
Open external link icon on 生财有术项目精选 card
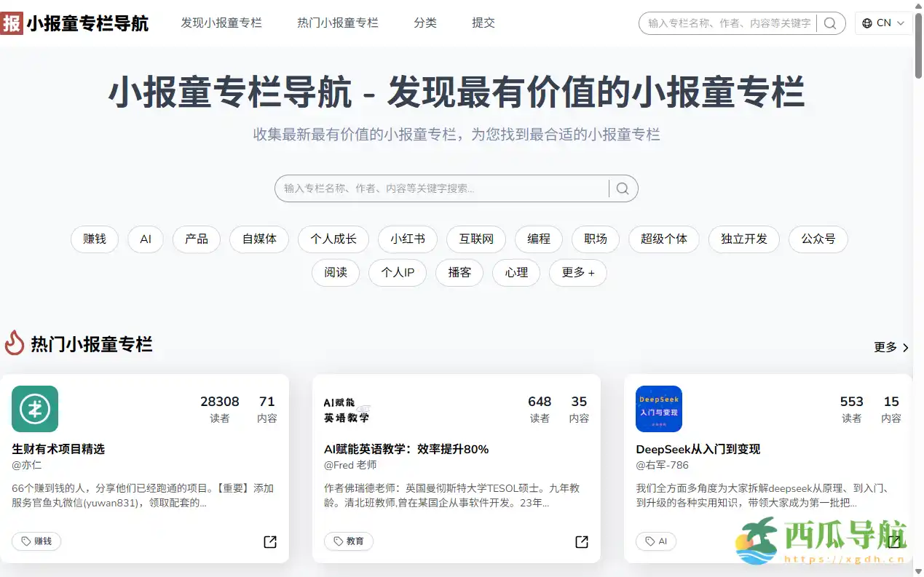269,541
